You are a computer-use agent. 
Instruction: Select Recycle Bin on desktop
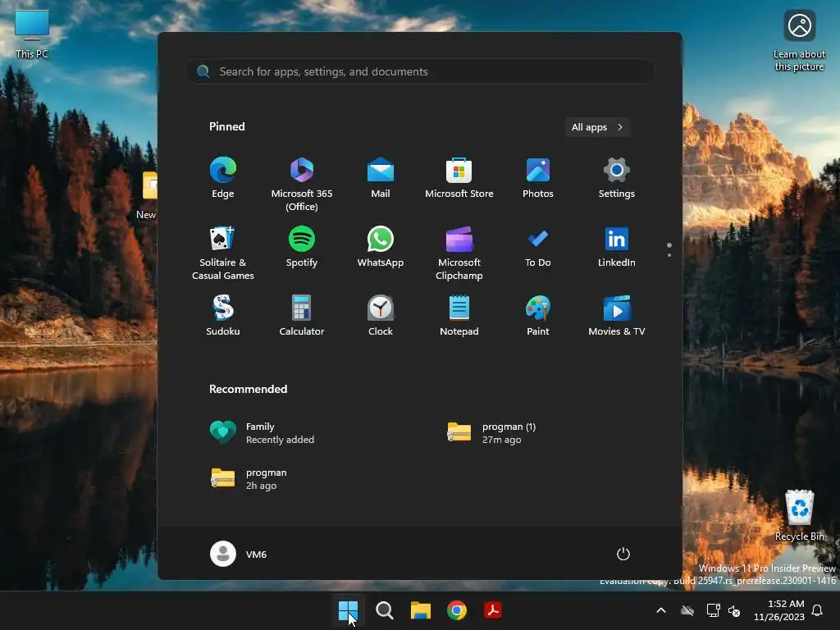pos(799,515)
